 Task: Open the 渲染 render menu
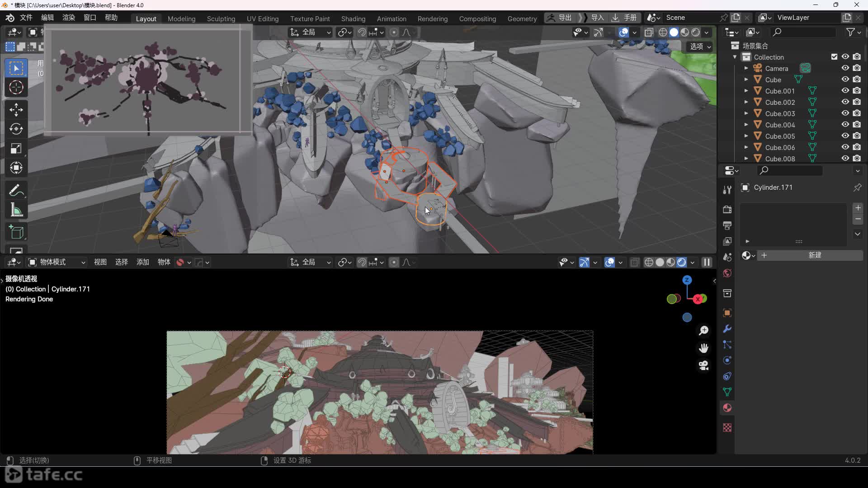point(69,18)
